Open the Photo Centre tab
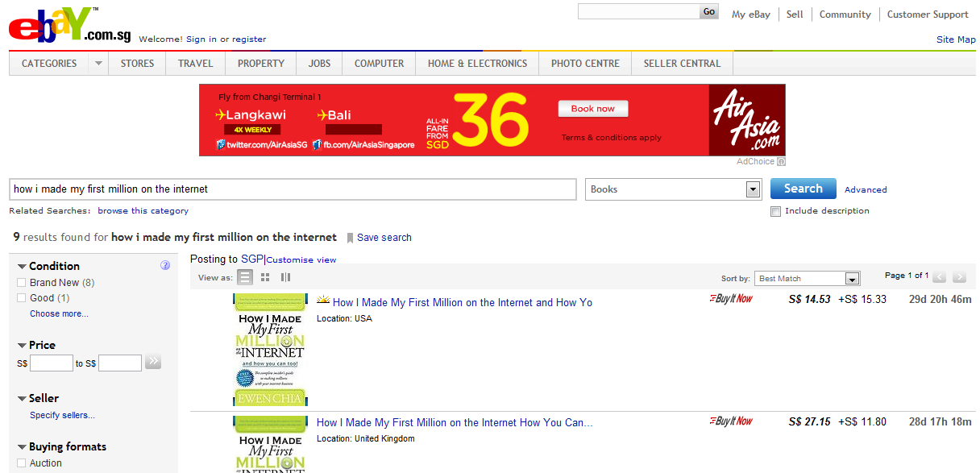This screenshot has width=980, height=473. (585, 64)
